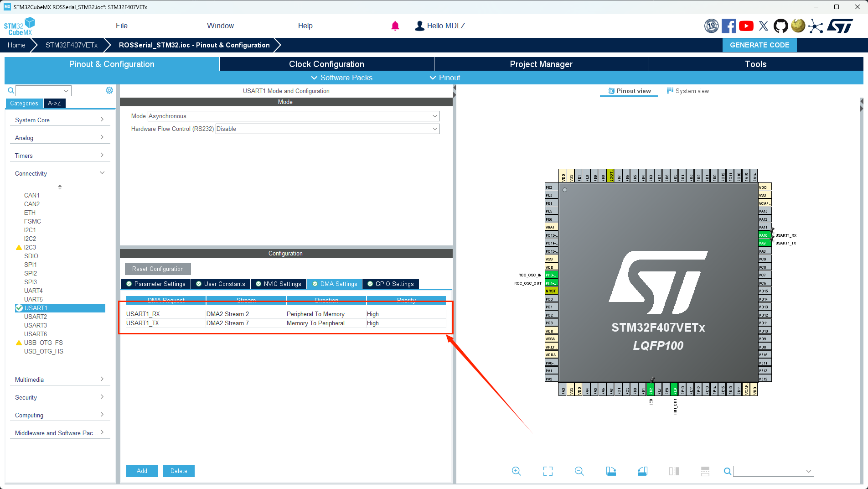
Task: Open the User Constants tab
Action: (221, 284)
